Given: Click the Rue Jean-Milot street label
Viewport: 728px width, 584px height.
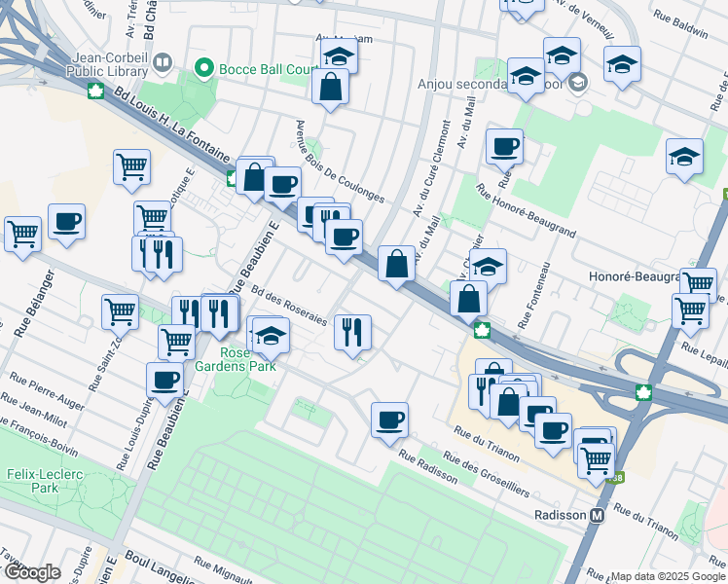Looking at the screenshot, I should [33, 410].
